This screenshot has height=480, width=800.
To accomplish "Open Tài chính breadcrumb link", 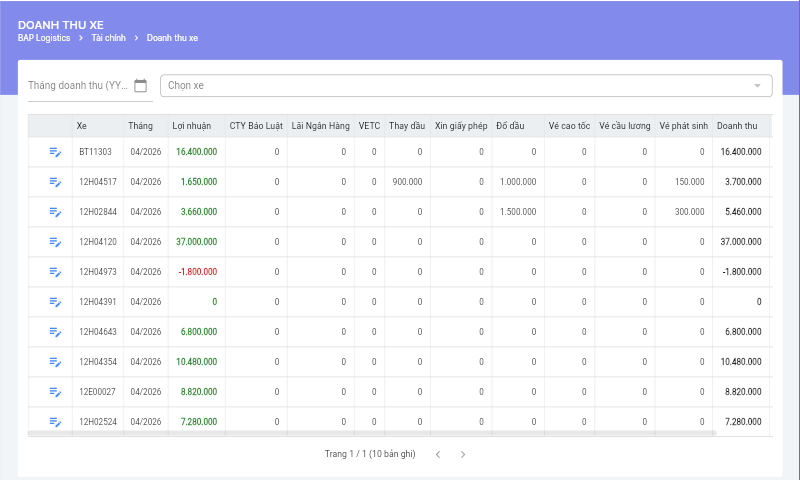I will [x=108, y=38].
